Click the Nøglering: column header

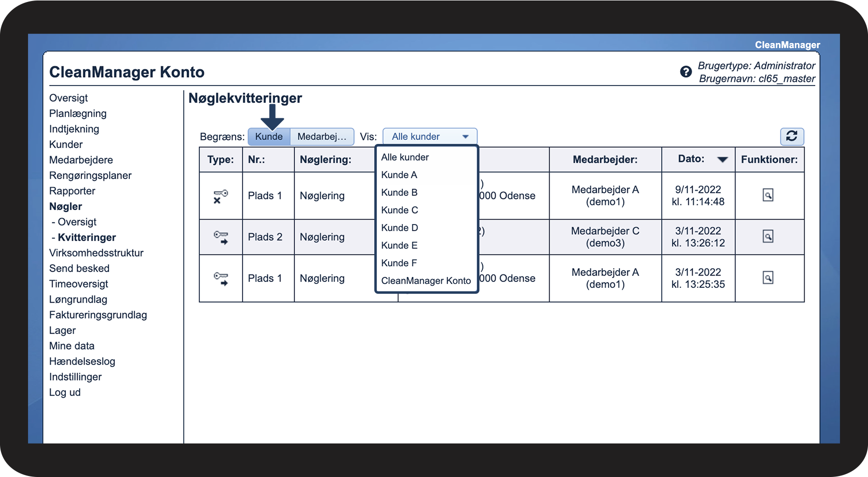click(326, 160)
